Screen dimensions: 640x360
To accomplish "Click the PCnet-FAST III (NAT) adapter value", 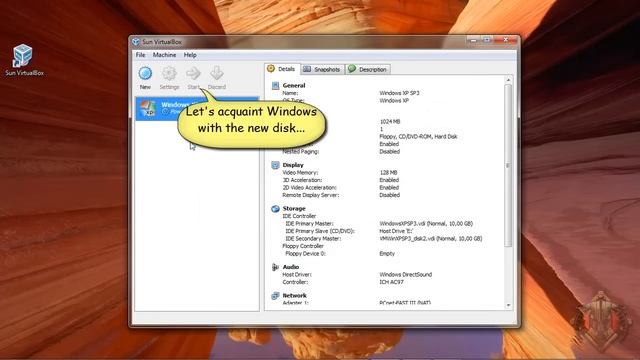I will click(405, 303).
